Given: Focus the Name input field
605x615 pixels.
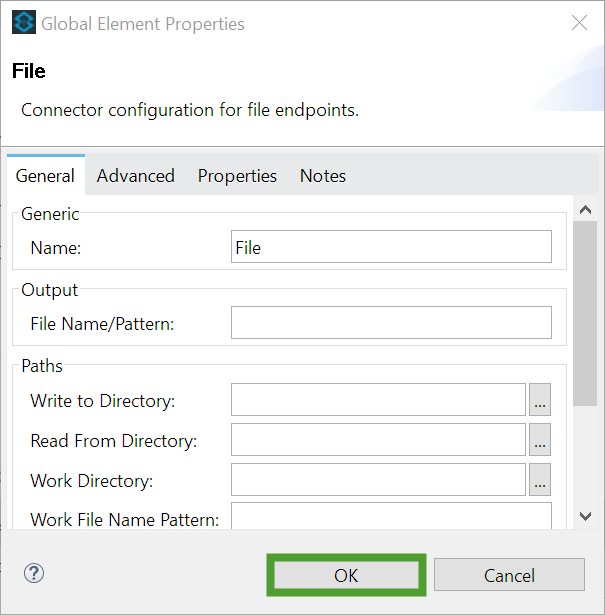Looking at the screenshot, I should [x=391, y=247].
